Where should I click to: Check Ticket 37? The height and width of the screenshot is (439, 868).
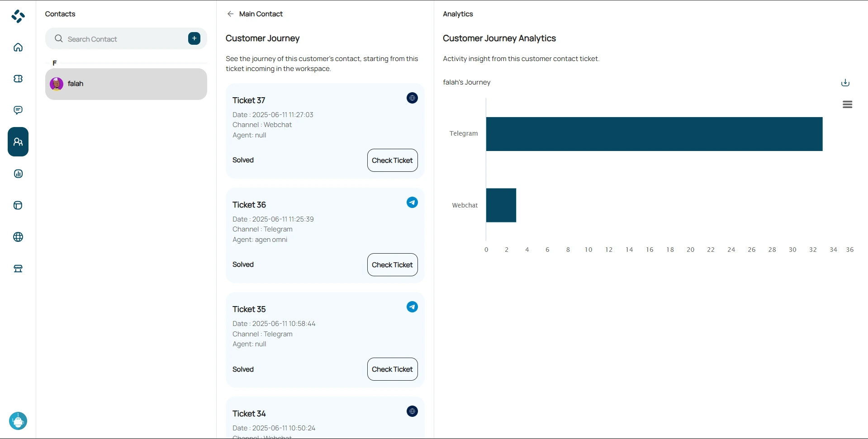pyautogui.click(x=392, y=160)
